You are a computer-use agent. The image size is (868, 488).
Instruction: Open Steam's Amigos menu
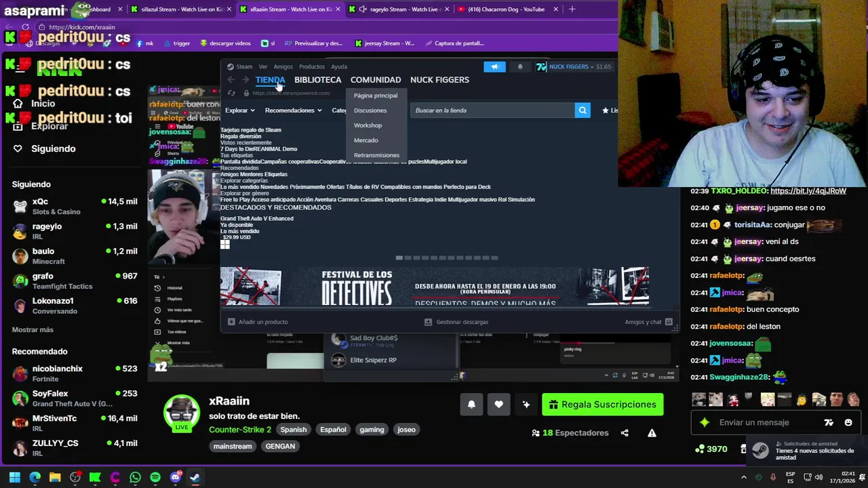[283, 66]
